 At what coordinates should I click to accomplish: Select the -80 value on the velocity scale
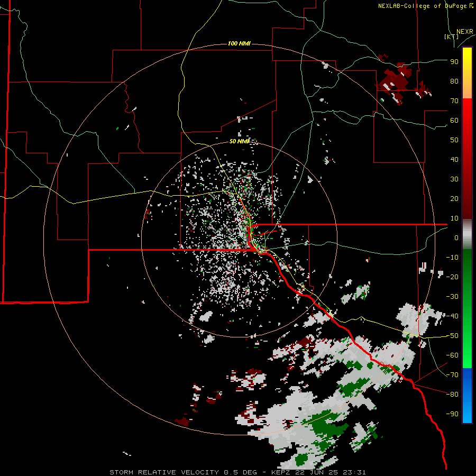[452, 395]
